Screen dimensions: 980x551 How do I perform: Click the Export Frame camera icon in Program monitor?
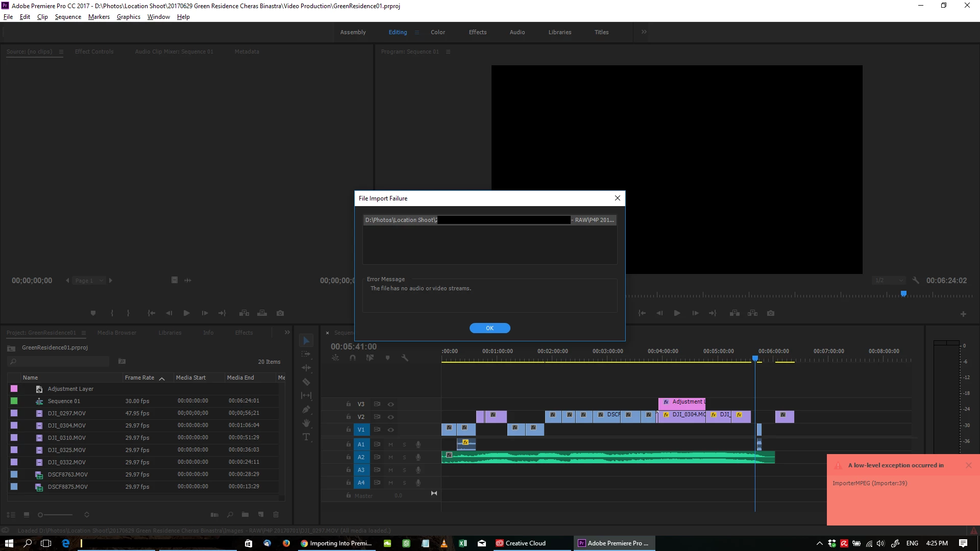coord(771,313)
